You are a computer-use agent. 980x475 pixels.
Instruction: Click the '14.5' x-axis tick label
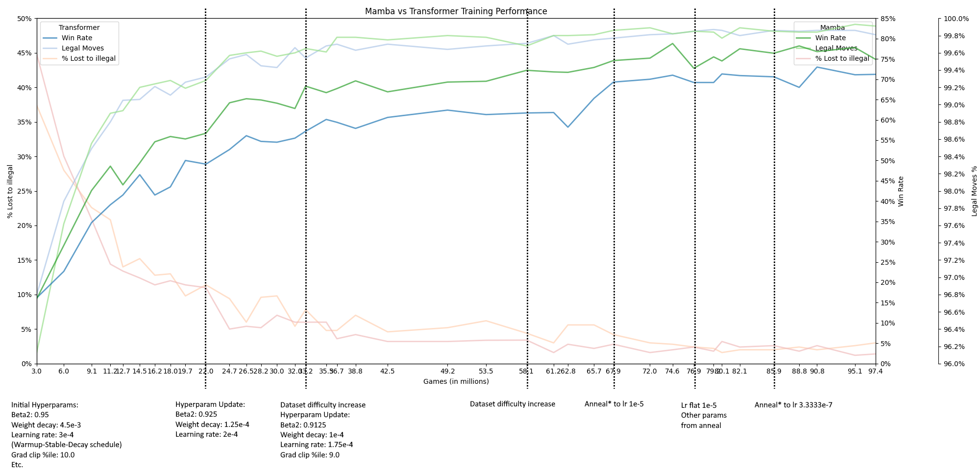click(x=140, y=371)
